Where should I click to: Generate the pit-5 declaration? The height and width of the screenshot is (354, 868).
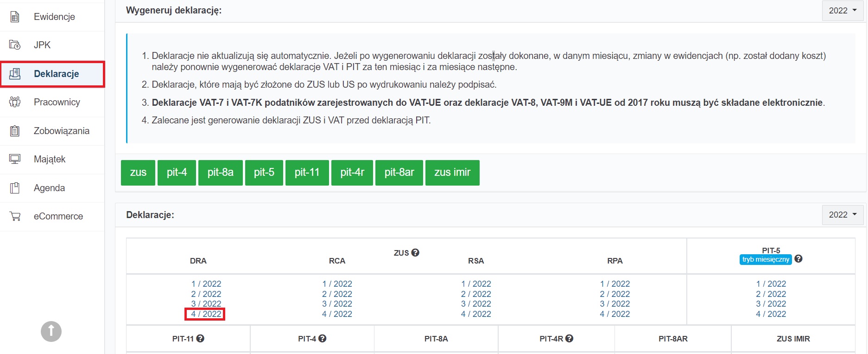[x=264, y=173]
